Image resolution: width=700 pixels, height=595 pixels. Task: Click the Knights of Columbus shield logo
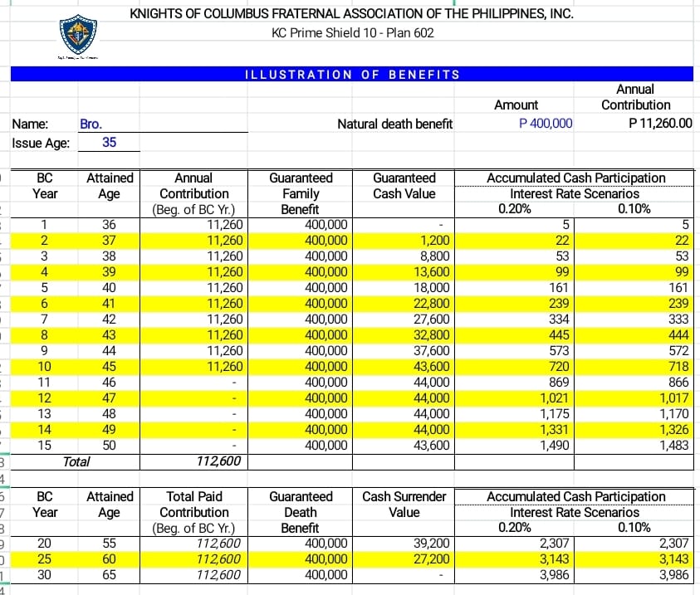(x=79, y=35)
